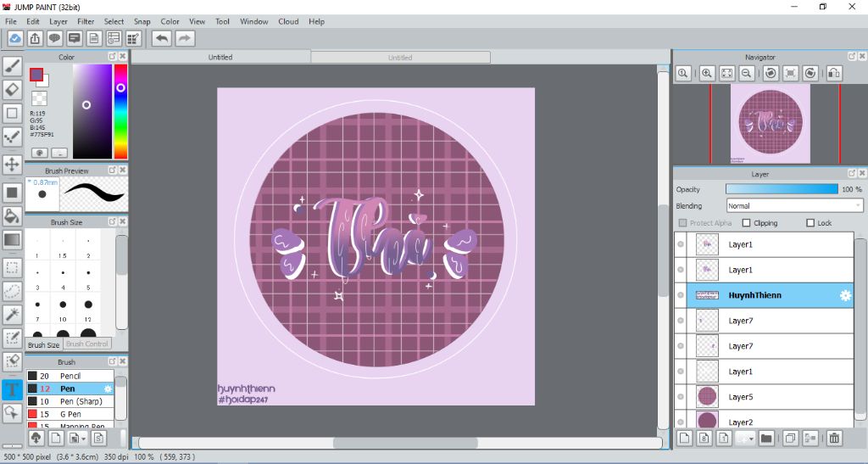This screenshot has height=464, width=868.
Task: Open settings gear of HuynhThienn layer
Action: coord(845,296)
